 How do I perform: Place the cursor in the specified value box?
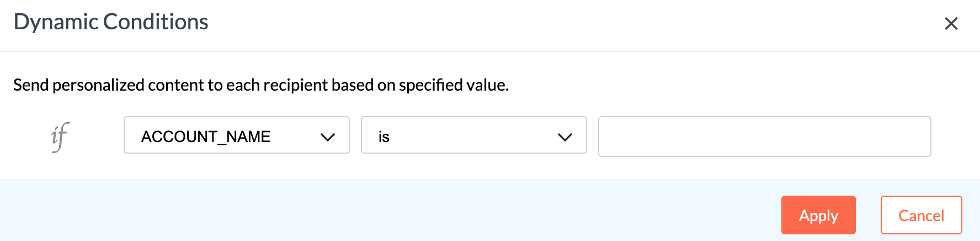(x=764, y=137)
